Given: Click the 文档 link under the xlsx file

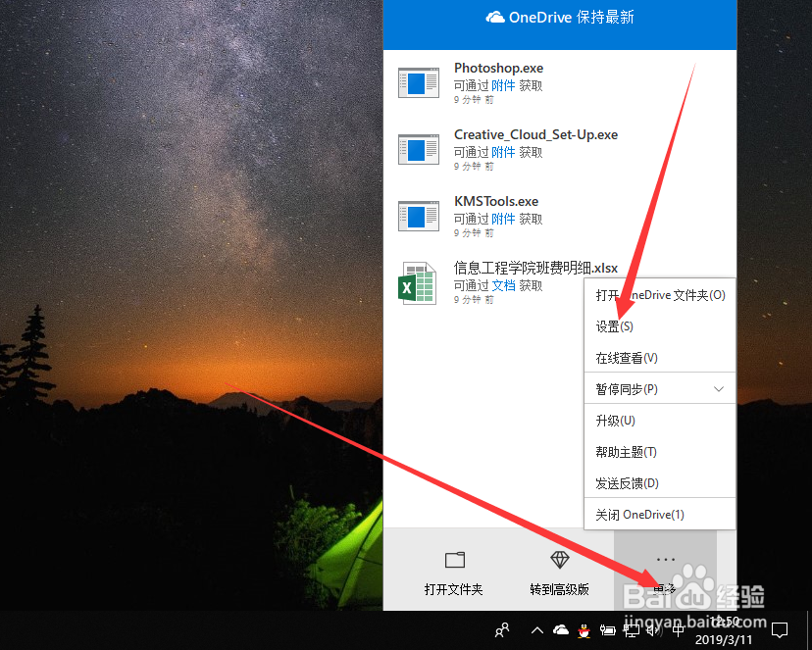Looking at the screenshot, I should click(503, 285).
